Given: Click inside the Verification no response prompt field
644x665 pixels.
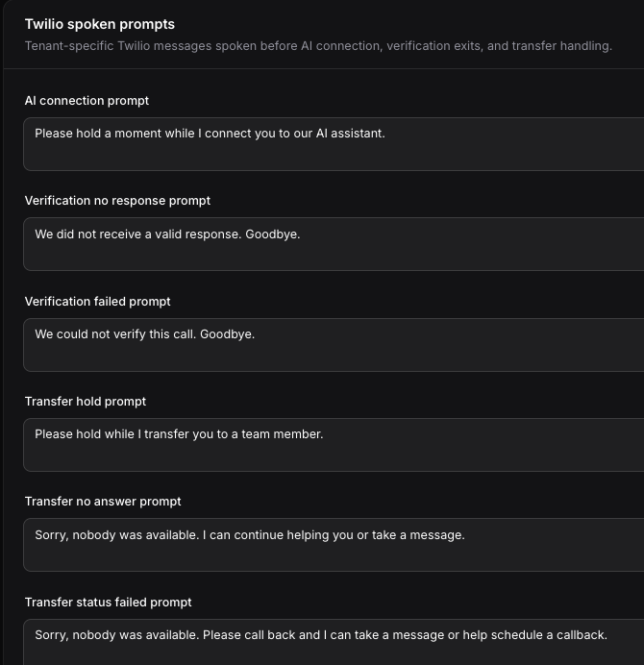Looking at the screenshot, I should pyautogui.click(x=334, y=244).
